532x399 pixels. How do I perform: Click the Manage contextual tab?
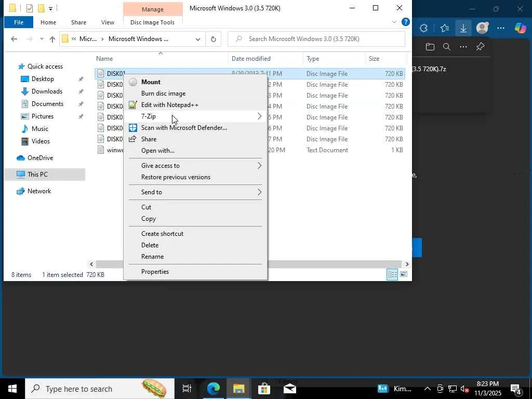point(153,9)
